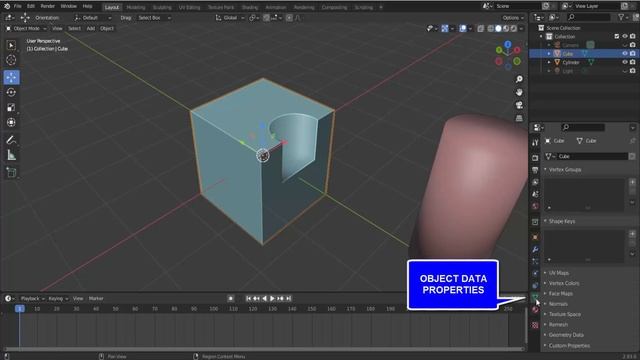Switch to the Modeling workspace tab

(x=136, y=7)
